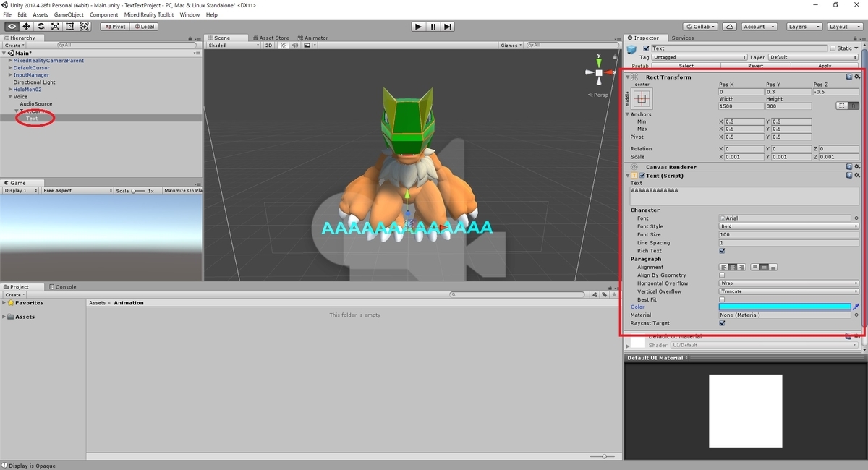Step one frame forward
The width and height of the screenshot is (868, 470).
click(x=448, y=26)
